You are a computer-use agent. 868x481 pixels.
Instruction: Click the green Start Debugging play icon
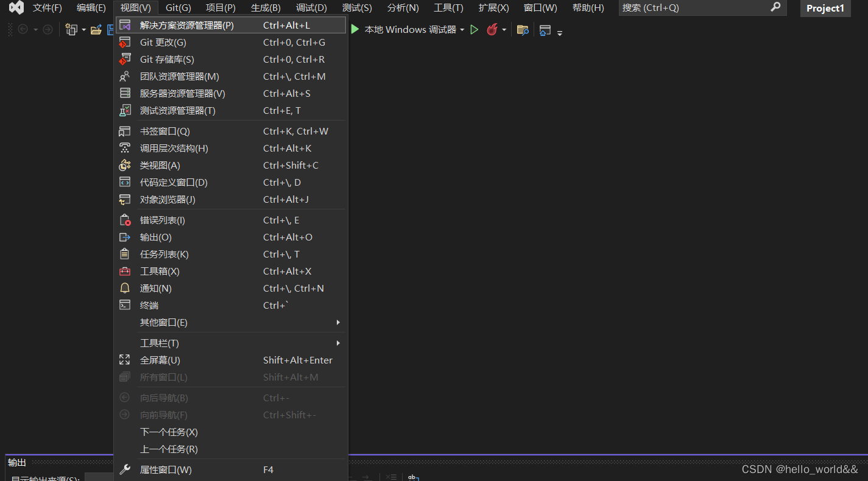[x=355, y=29]
